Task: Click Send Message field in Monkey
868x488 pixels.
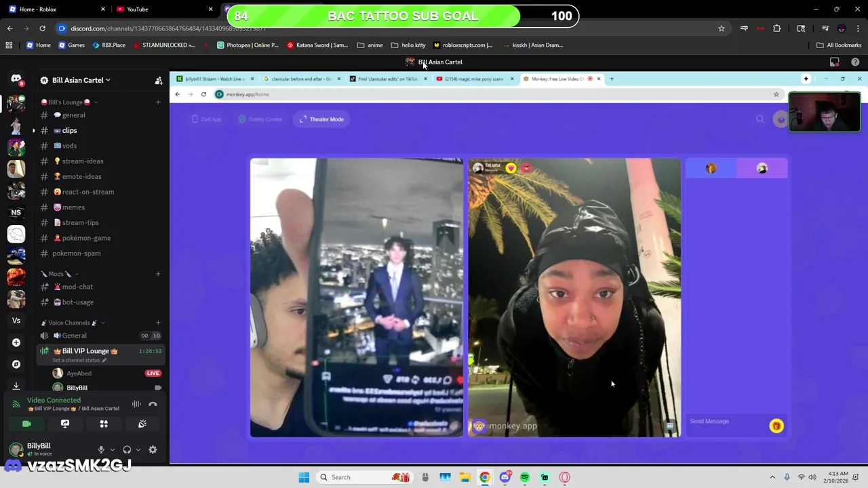Action: (x=728, y=422)
